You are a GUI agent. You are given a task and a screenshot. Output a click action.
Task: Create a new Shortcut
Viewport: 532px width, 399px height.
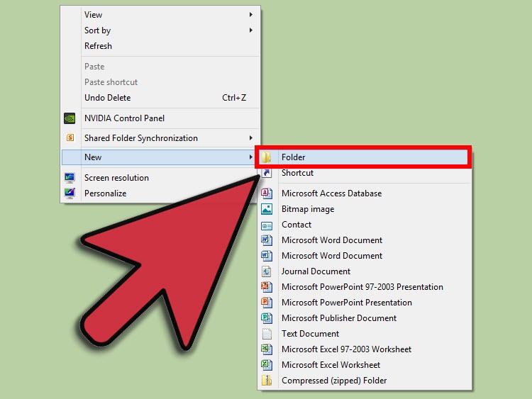[x=297, y=173]
